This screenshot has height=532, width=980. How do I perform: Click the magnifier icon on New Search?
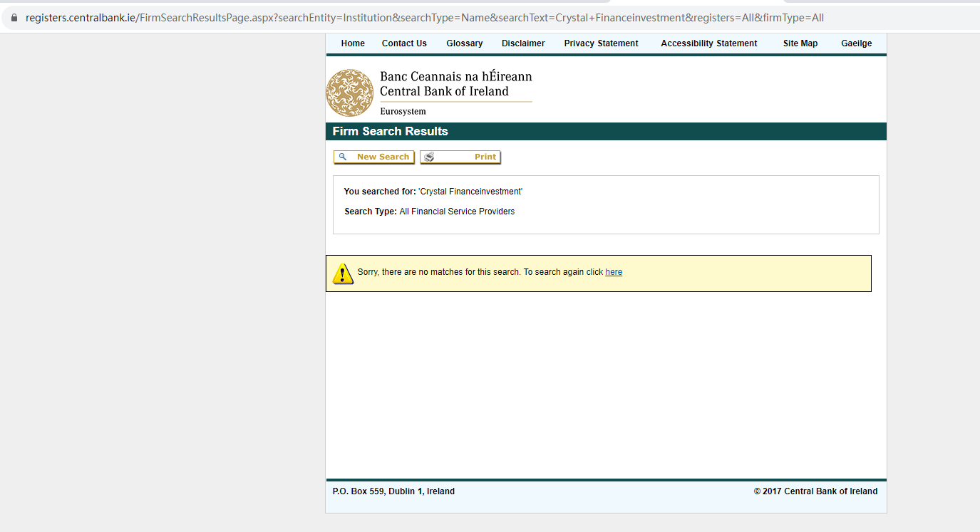tap(343, 157)
